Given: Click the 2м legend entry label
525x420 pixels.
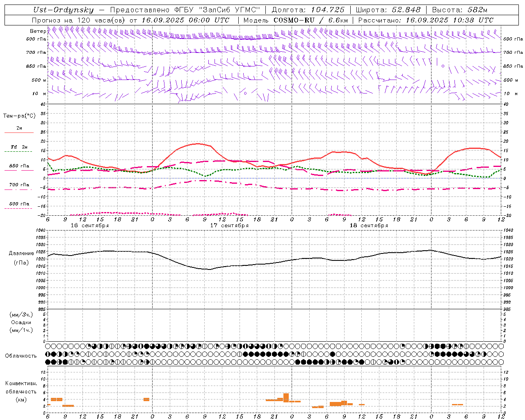Looking at the screenshot, I should pos(19,128).
